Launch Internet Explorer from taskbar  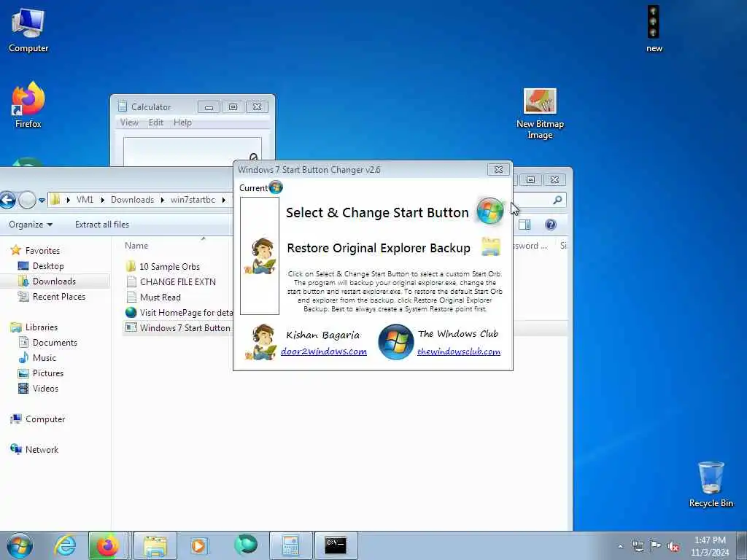click(x=65, y=545)
